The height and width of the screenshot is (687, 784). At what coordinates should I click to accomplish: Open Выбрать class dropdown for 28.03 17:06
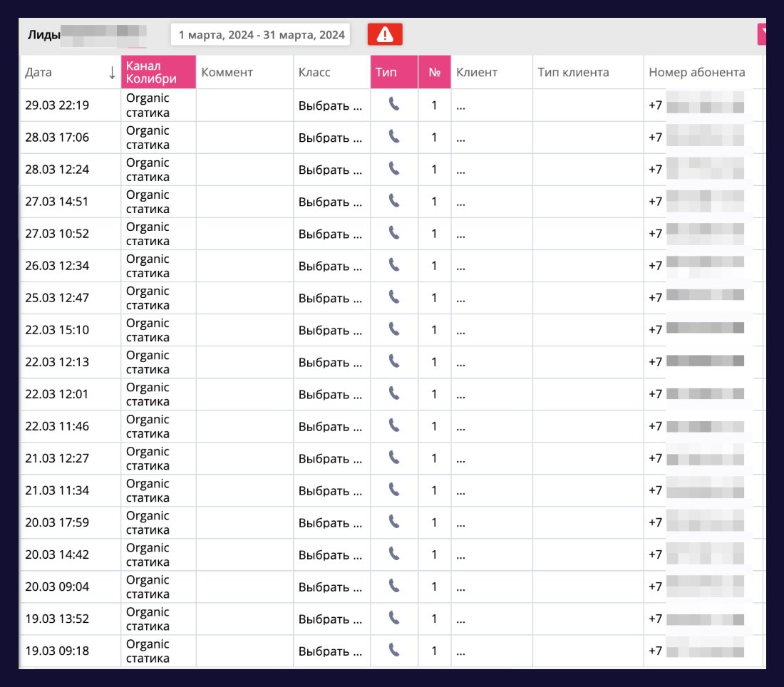(x=330, y=138)
